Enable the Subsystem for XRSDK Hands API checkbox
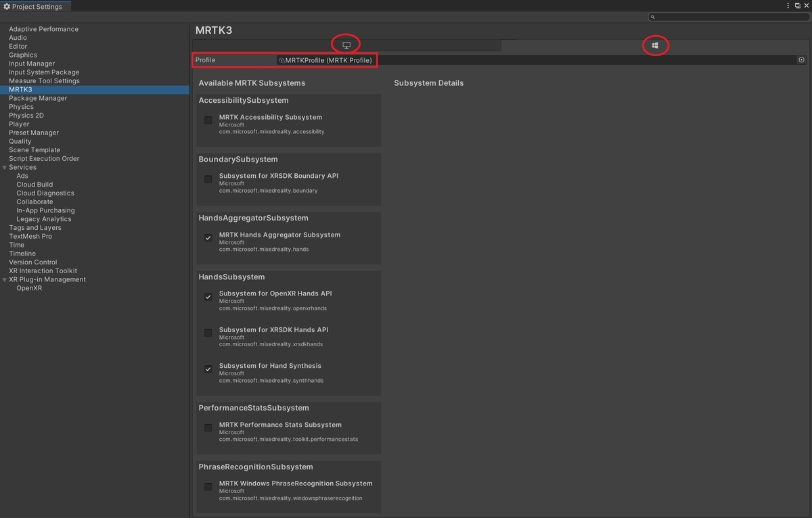Viewport: 812px width, 518px height. [208, 333]
